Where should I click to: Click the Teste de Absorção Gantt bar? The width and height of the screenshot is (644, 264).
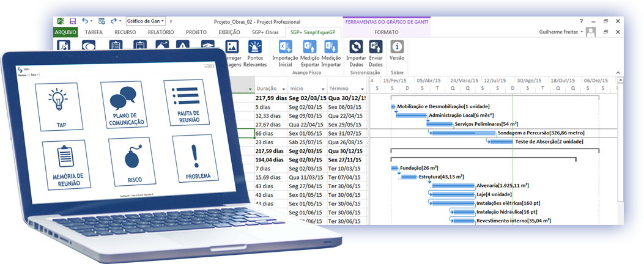pyautogui.click(x=501, y=142)
